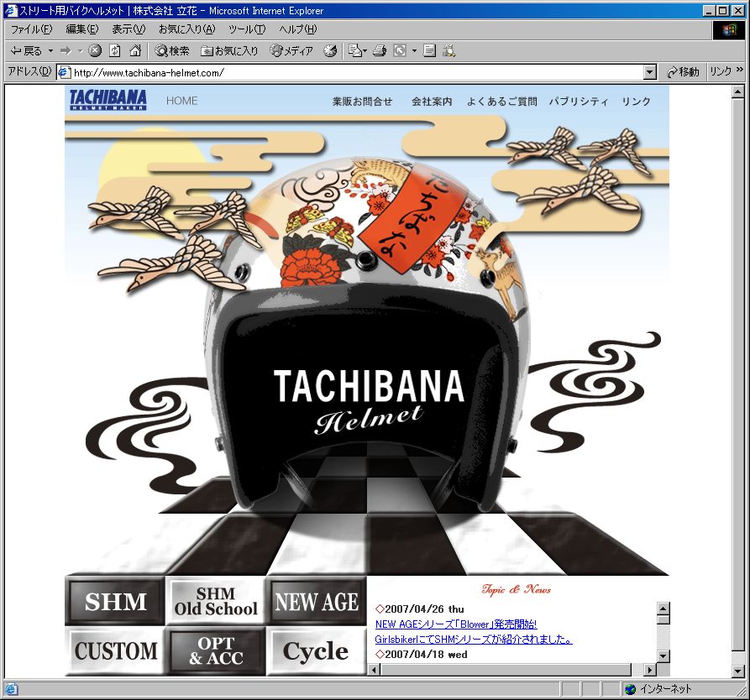Open the よくあるご質問 FAQ link
750x700 pixels.
[501, 102]
